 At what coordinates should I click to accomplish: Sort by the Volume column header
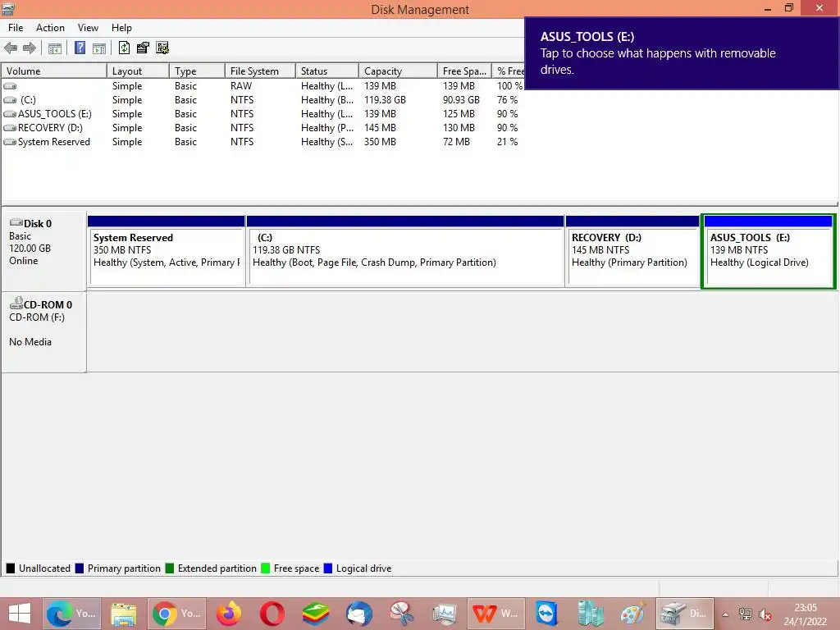coord(54,71)
